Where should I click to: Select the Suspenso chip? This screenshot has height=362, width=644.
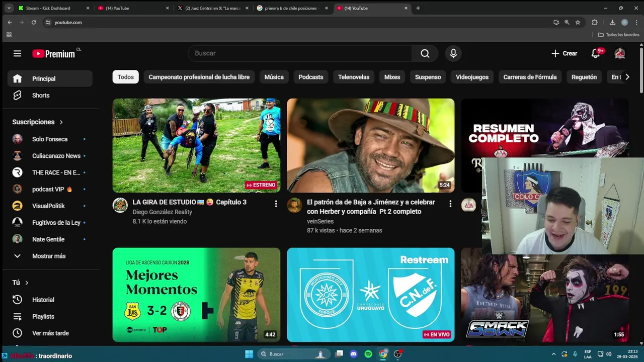[x=428, y=77]
